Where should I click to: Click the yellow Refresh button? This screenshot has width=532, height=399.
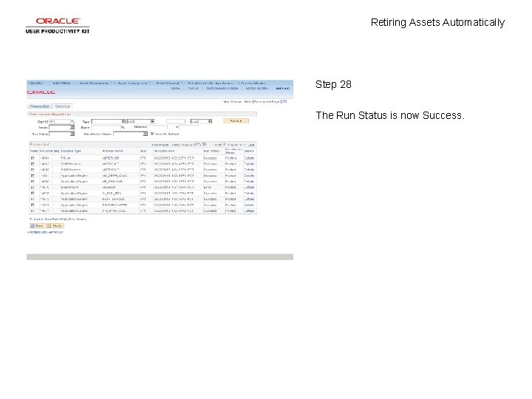pos(236,121)
